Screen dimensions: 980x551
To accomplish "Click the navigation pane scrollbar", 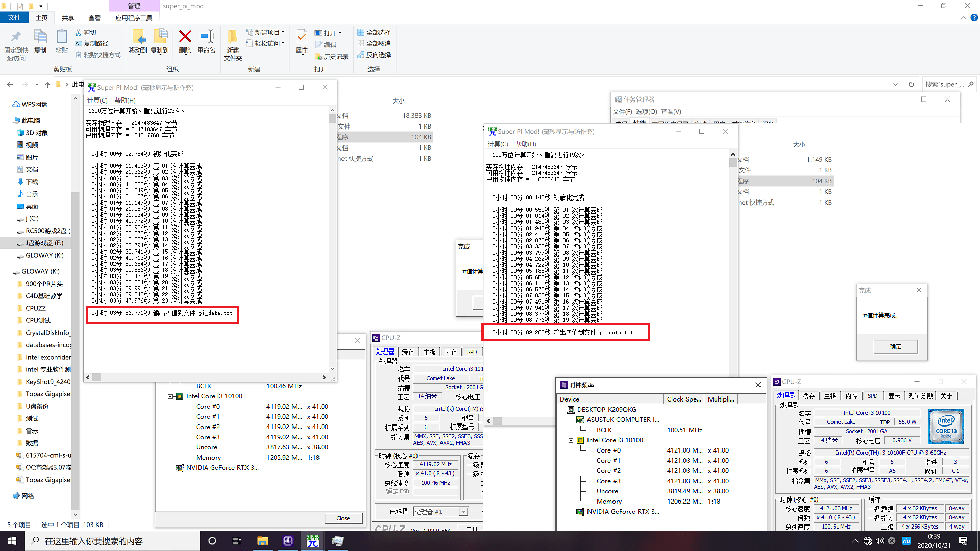I will [75, 306].
